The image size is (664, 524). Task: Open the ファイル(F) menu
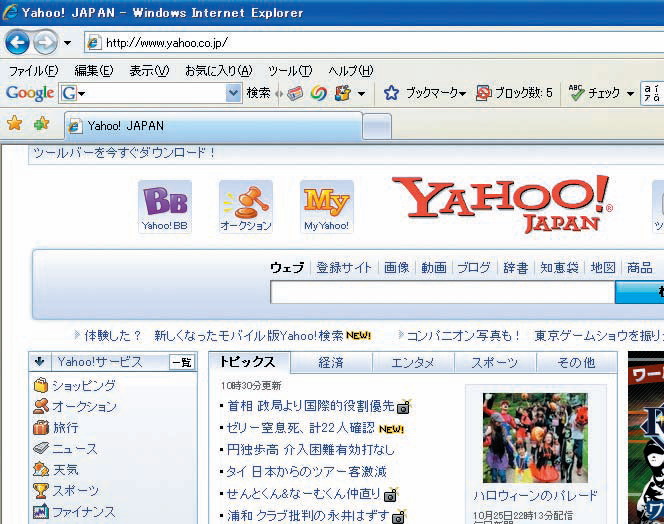33,71
